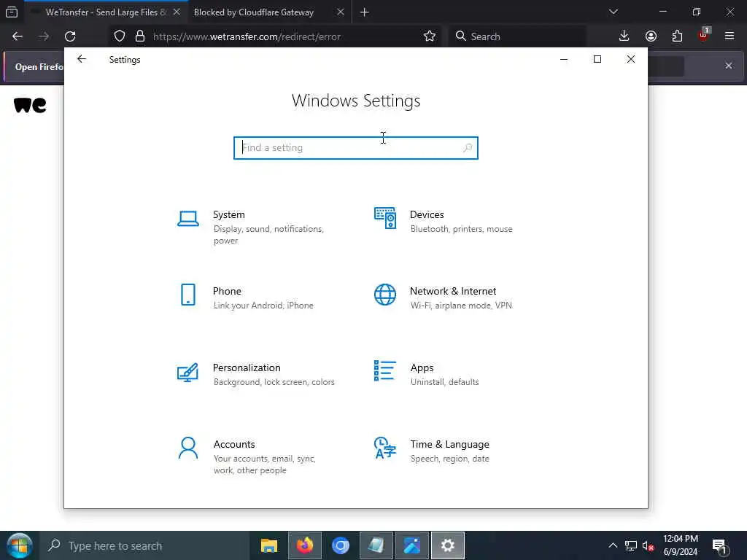Screen dimensions: 747x560
Task: Click the Windows Start button
Action: pyautogui.click(x=19, y=545)
